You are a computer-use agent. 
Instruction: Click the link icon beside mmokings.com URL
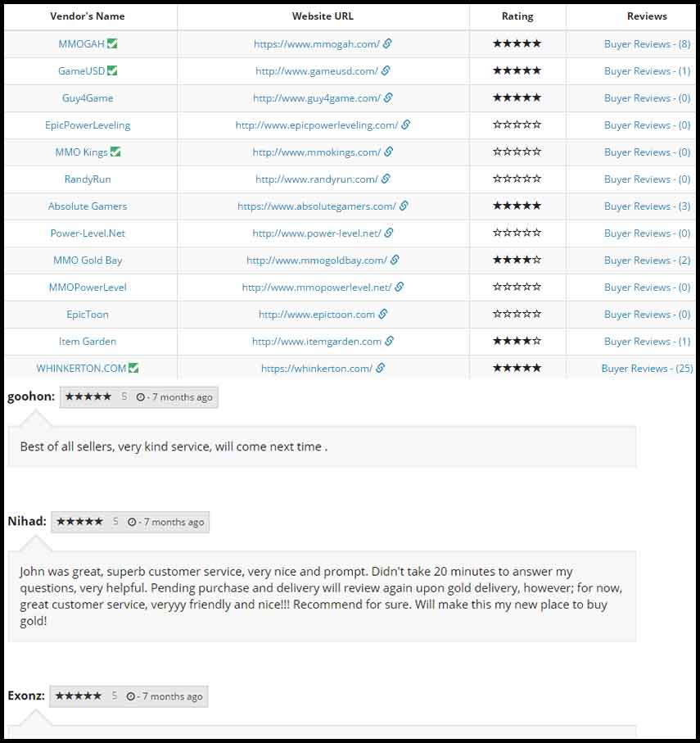pyautogui.click(x=389, y=152)
